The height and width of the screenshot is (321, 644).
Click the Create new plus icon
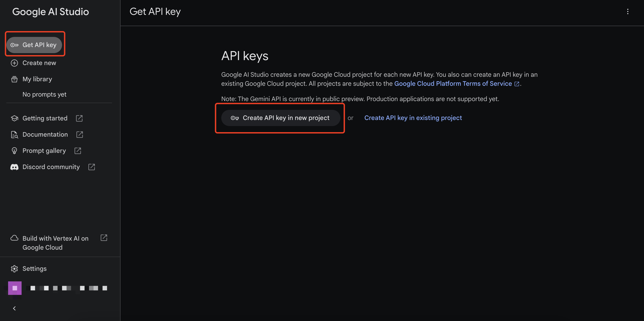(x=14, y=63)
